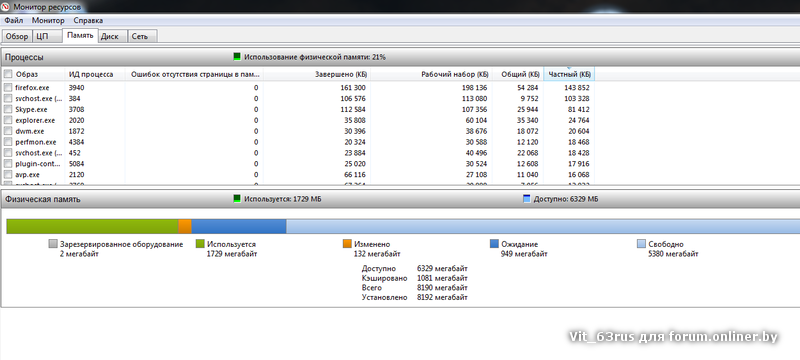Sort by the Частный (КБ) column header
This screenshot has width=800, height=360.
click(x=569, y=74)
